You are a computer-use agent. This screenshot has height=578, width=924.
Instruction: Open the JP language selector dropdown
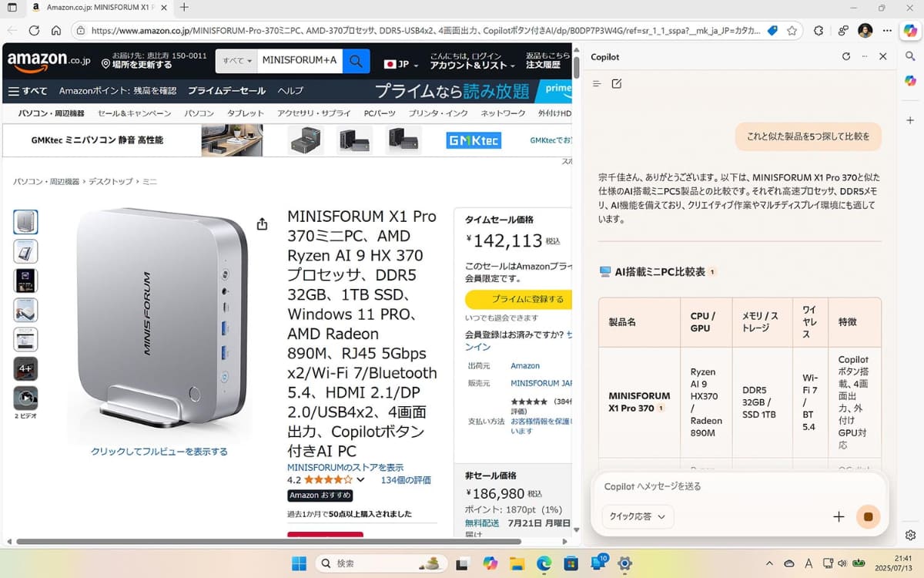coord(400,65)
